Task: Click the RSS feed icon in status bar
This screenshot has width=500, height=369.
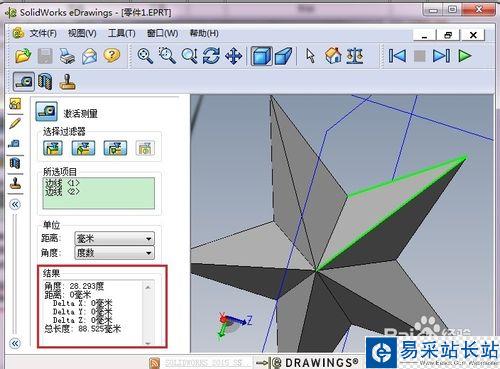Action: tap(154, 363)
